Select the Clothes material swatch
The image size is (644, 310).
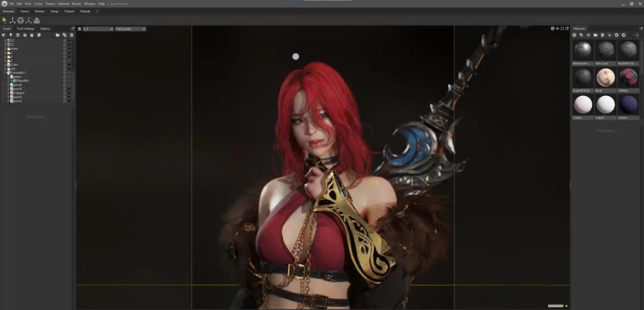click(628, 77)
